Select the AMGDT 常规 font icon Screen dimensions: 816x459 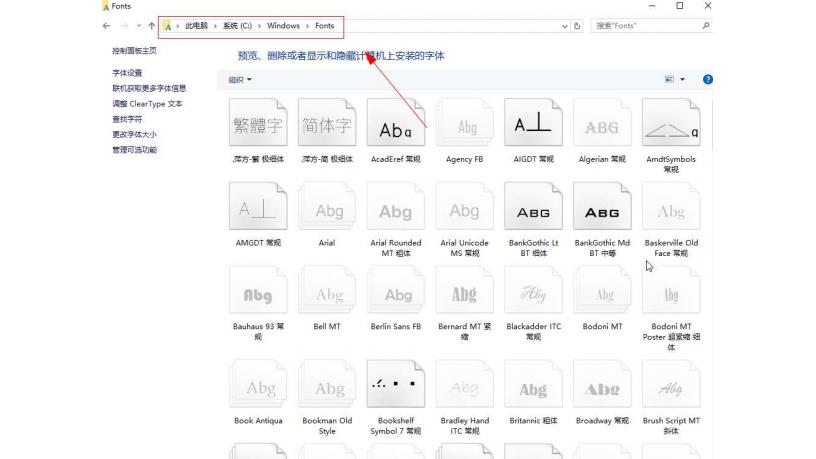click(x=258, y=206)
